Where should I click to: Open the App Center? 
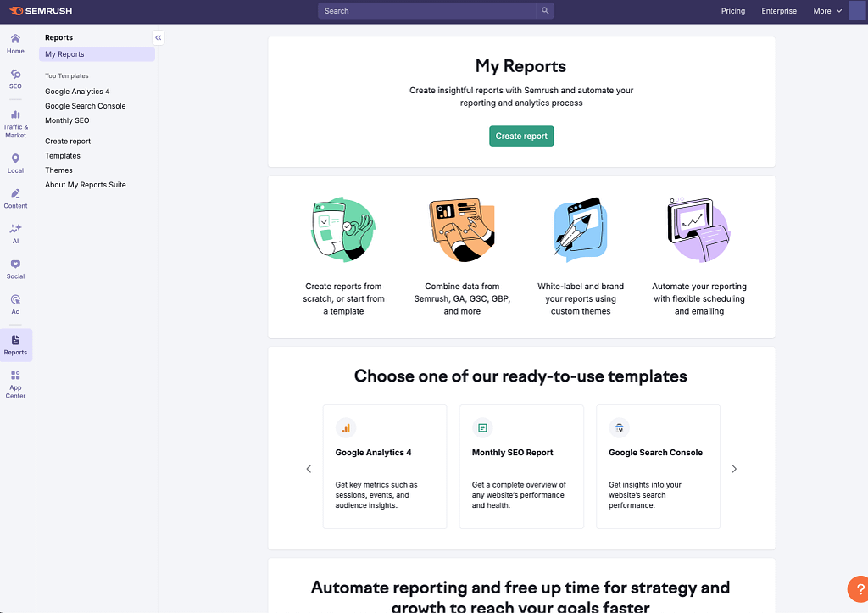(15, 384)
